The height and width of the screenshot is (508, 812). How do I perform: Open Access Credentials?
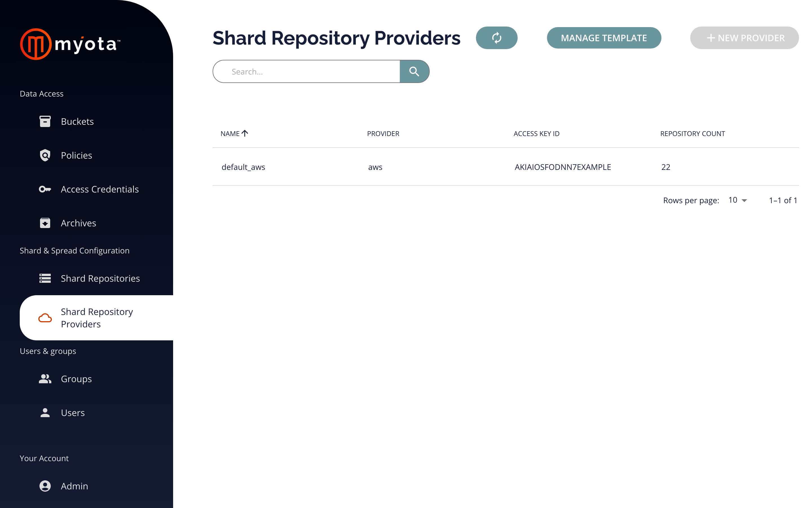tap(100, 189)
